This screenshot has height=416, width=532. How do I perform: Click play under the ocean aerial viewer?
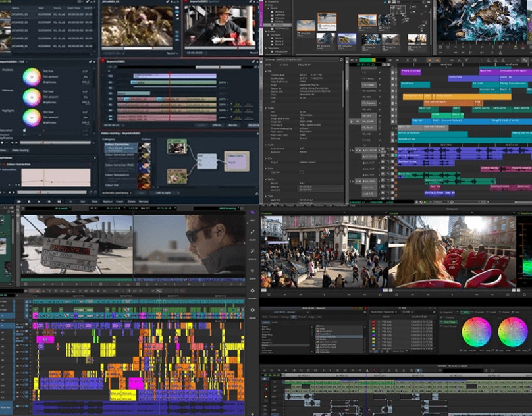pyautogui.click(x=482, y=47)
